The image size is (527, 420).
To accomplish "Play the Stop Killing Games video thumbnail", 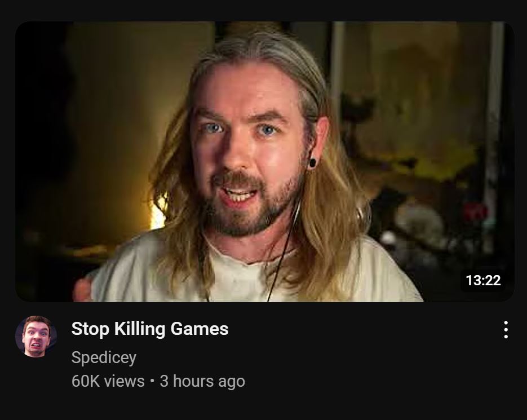I will pos(264,162).
